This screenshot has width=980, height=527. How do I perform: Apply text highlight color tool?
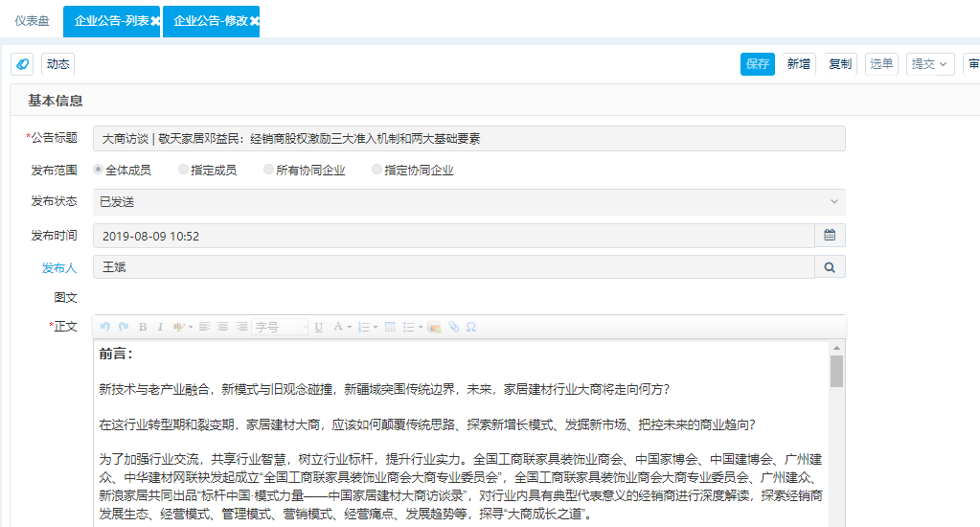tap(179, 327)
